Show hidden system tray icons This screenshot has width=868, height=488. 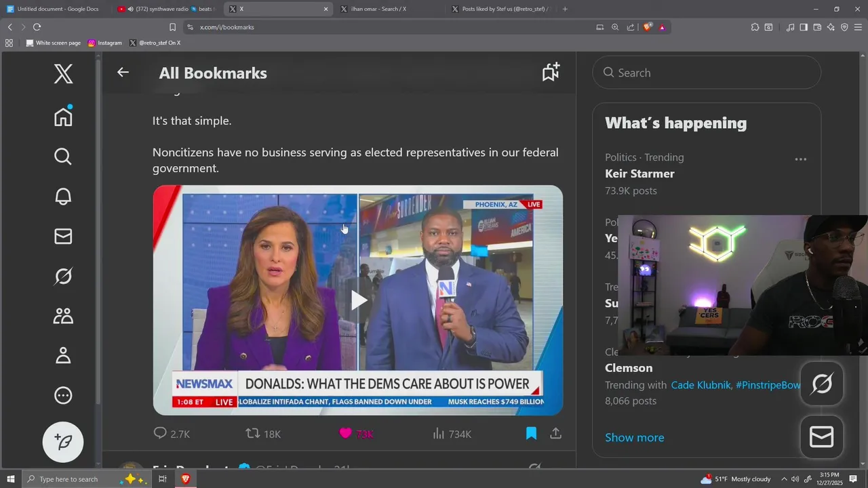pyautogui.click(x=784, y=479)
